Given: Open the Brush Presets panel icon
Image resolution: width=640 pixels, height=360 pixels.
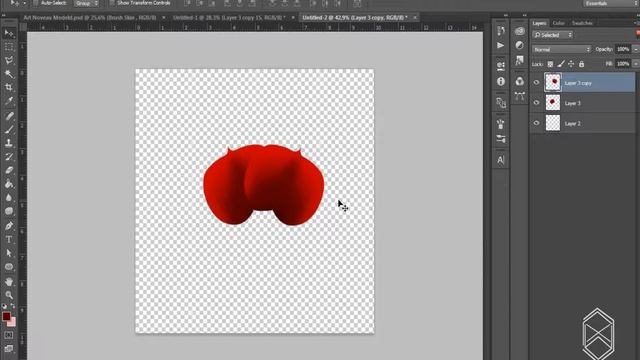Looking at the screenshot, I should (x=501, y=139).
